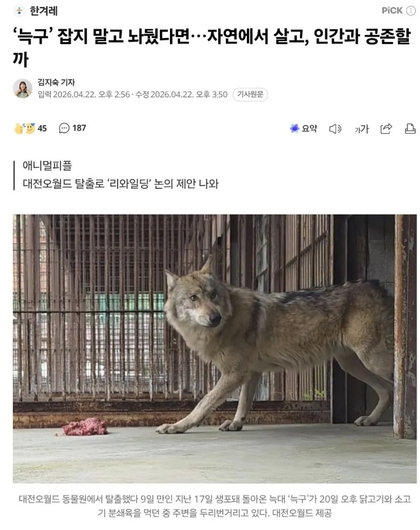Open the comments bubble icon
Image resolution: width=420 pixels, height=530 pixels.
click(64, 128)
